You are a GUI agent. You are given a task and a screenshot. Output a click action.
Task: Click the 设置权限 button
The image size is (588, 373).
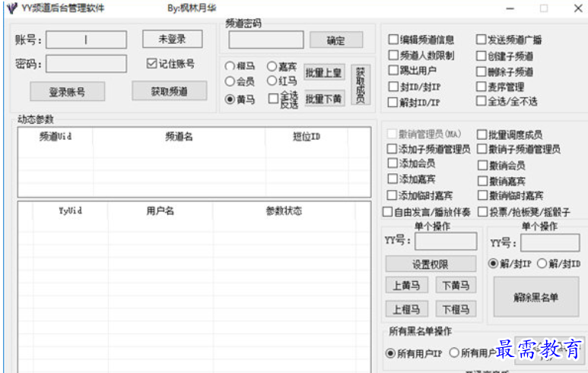click(431, 264)
